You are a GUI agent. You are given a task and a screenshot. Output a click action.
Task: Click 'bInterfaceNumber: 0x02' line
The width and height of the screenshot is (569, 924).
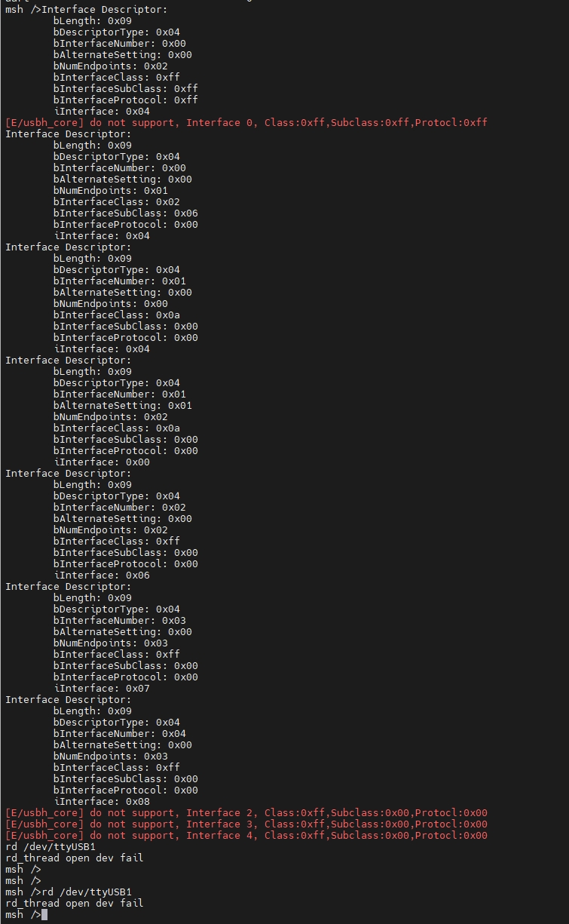point(120,508)
